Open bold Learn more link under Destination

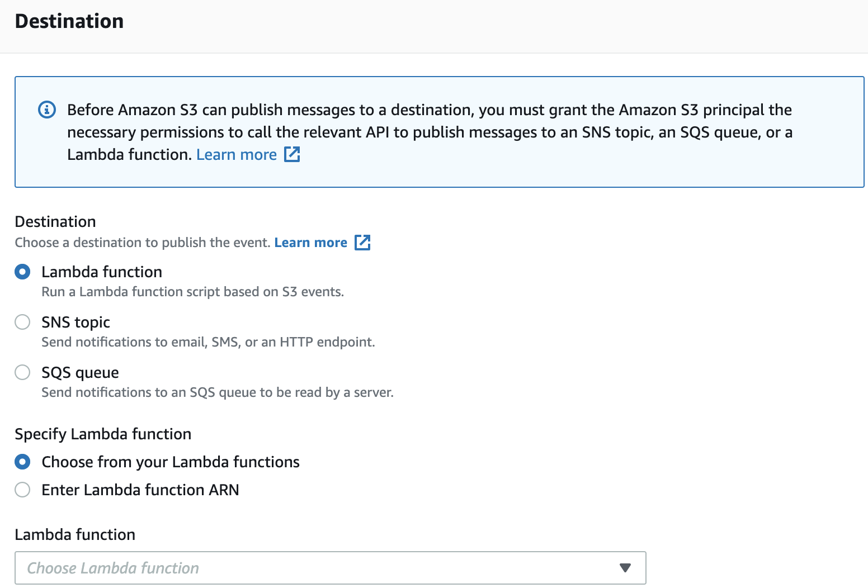click(310, 243)
